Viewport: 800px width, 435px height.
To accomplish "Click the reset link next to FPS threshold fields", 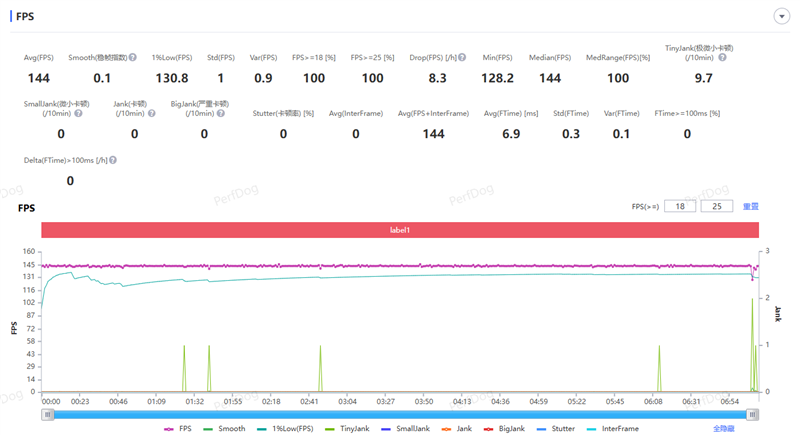I will [x=750, y=206].
